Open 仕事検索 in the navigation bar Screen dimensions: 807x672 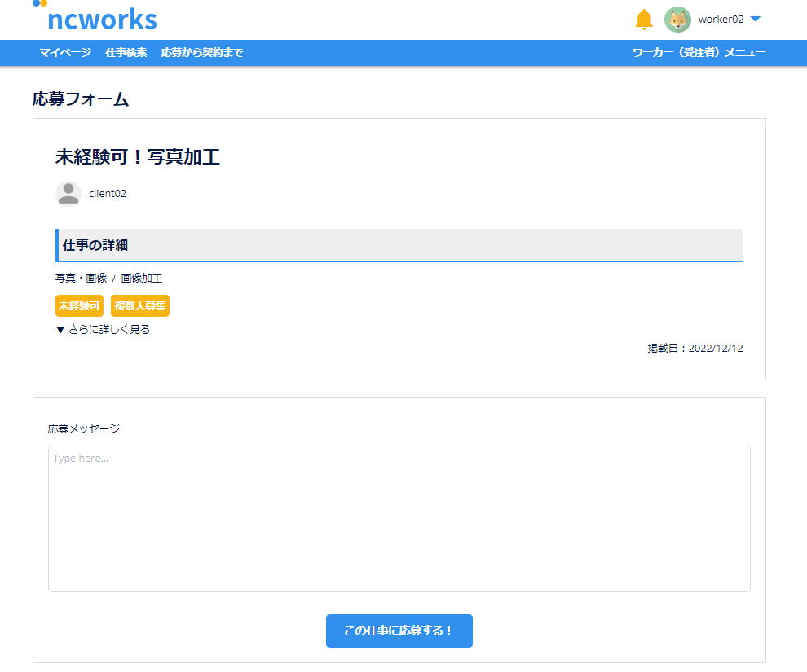126,52
